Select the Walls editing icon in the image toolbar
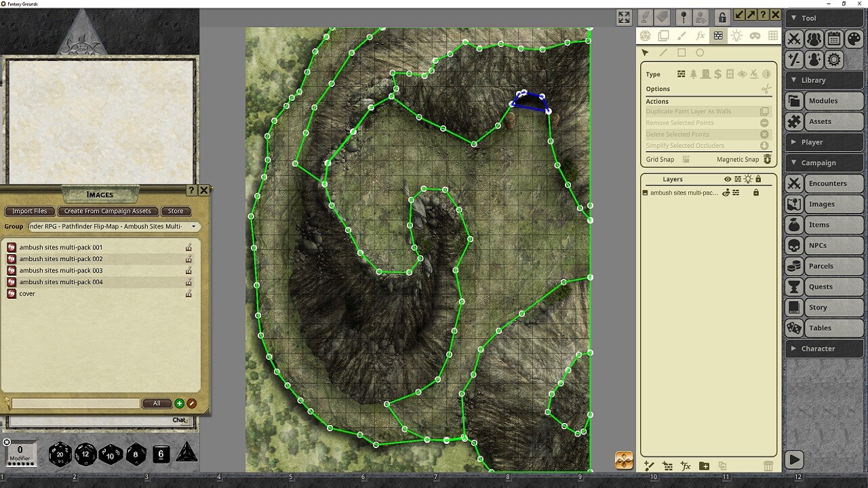Screen dimensions: 868x488 (717, 35)
